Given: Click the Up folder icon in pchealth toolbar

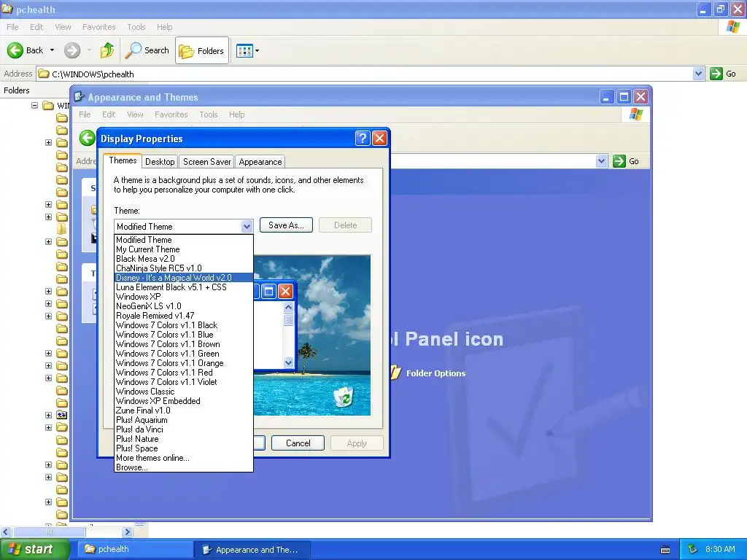Looking at the screenshot, I should (107, 50).
